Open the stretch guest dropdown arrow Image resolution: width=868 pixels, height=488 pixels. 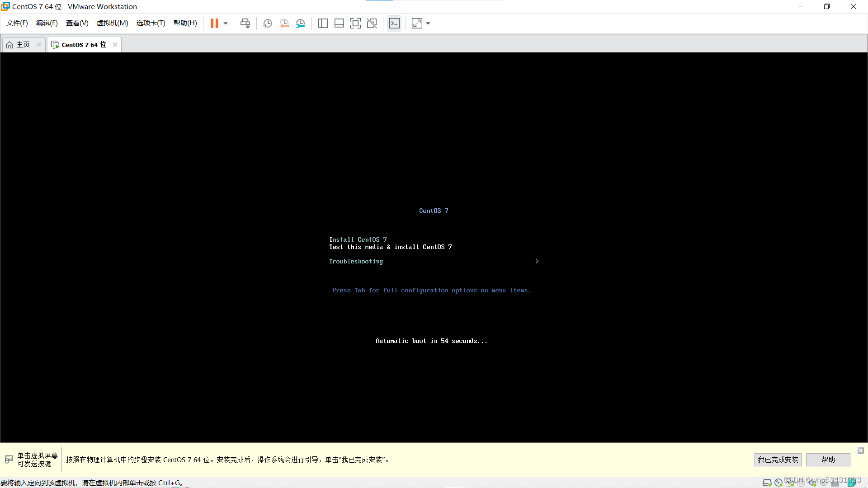(428, 23)
